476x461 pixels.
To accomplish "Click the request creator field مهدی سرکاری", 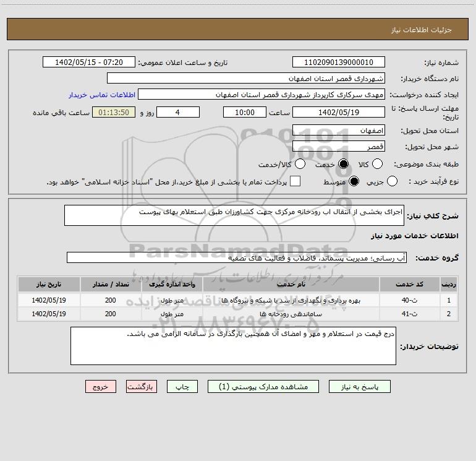I will (x=261, y=94).
